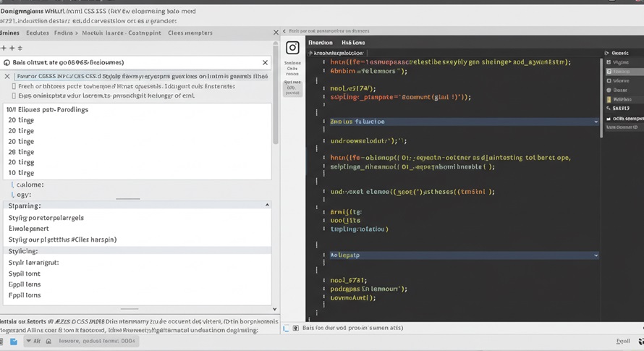The width and height of the screenshot is (644, 351).
Task: Click the code panel vertical scrollbar
Action: [x=601, y=96]
